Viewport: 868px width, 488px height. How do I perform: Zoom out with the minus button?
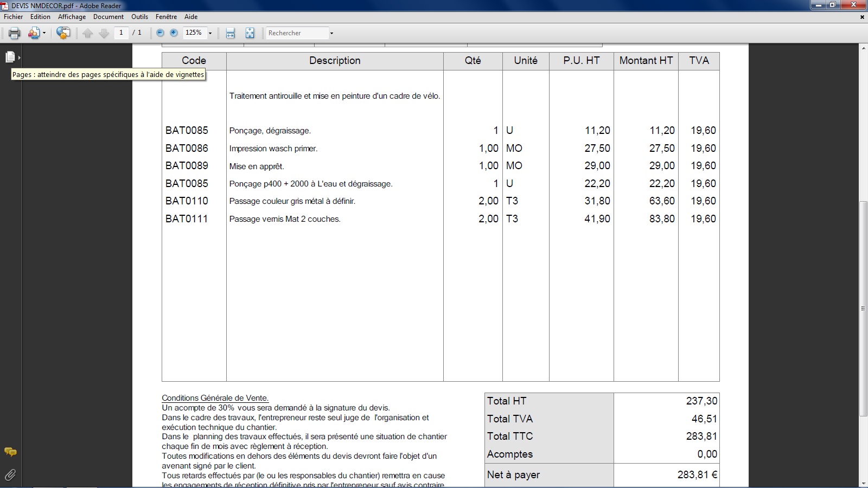[x=160, y=33]
